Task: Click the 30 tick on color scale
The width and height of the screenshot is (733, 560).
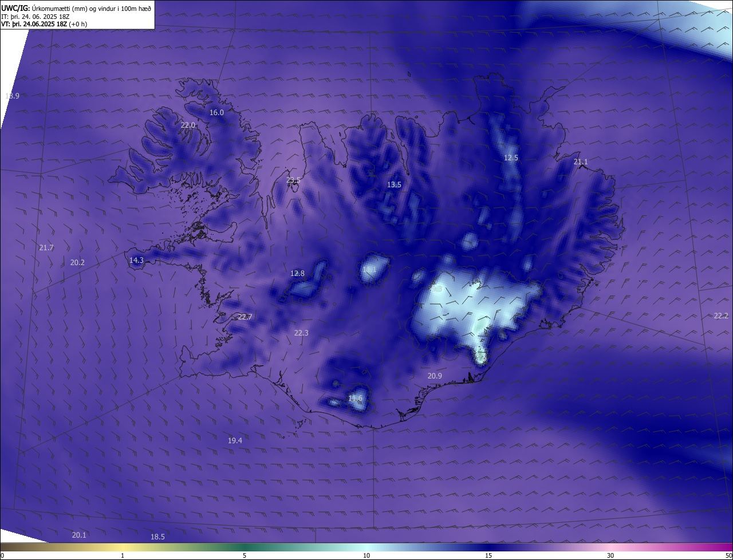Action: [x=610, y=555]
